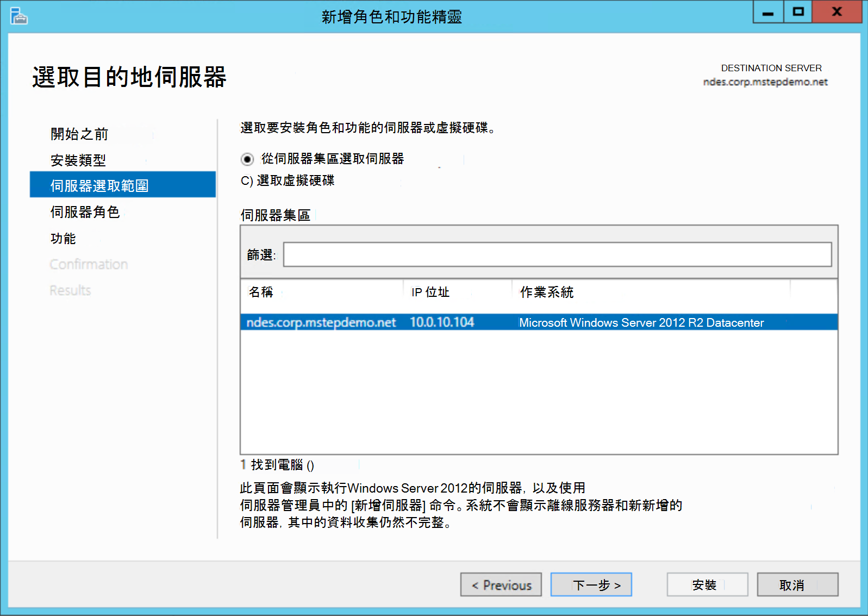
Task: Click into the 篩選 filter field
Action: coord(557,254)
